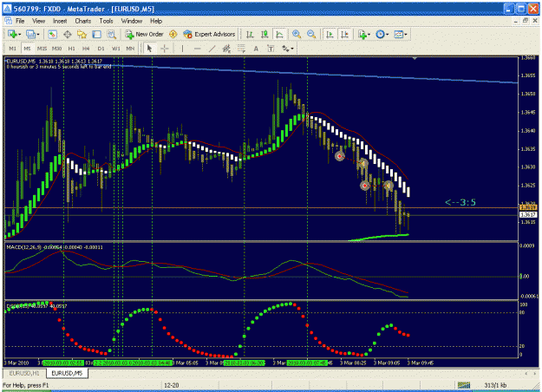The height and width of the screenshot is (392, 542).
Task: Click the New Order button
Action: point(144,34)
